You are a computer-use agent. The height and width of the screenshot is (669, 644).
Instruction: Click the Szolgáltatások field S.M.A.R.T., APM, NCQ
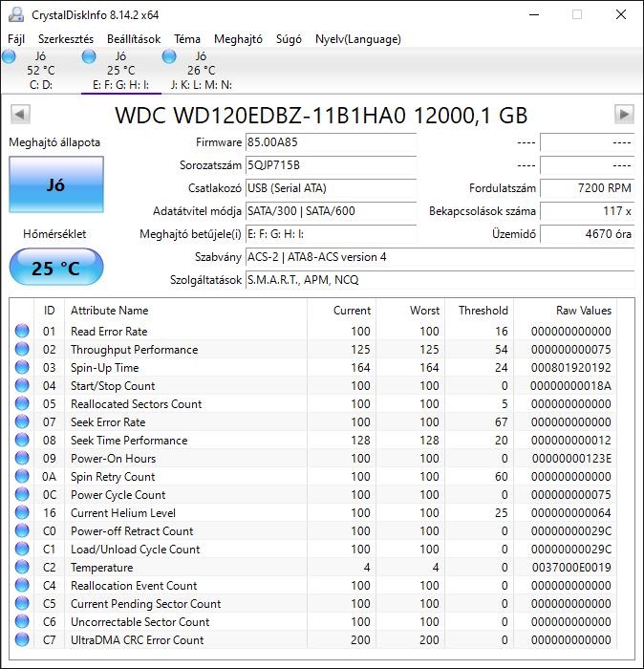click(x=440, y=280)
